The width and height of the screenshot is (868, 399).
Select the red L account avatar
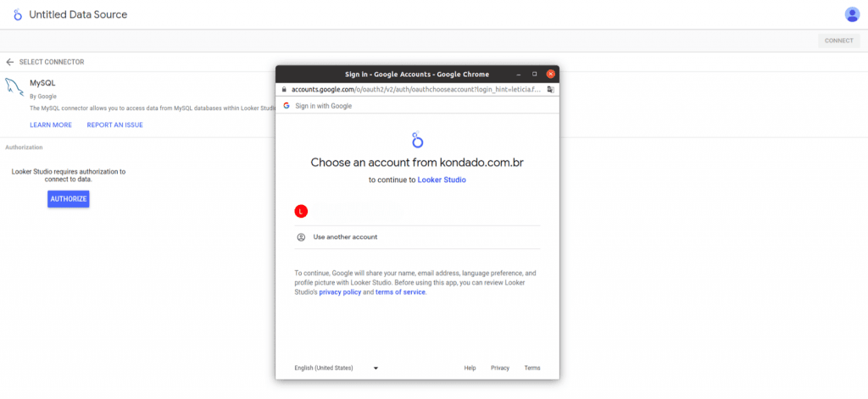pos(301,211)
